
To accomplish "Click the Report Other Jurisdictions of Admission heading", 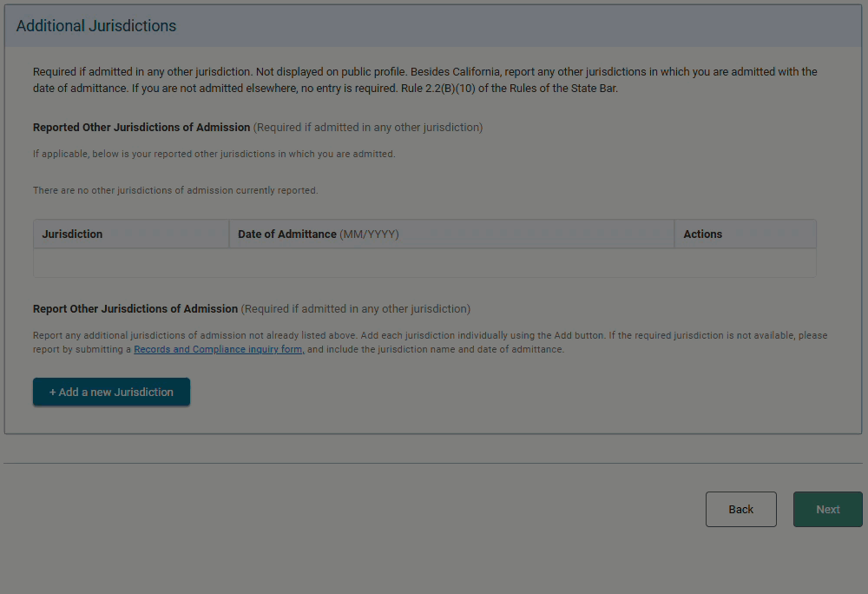I will pyautogui.click(x=135, y=309).
